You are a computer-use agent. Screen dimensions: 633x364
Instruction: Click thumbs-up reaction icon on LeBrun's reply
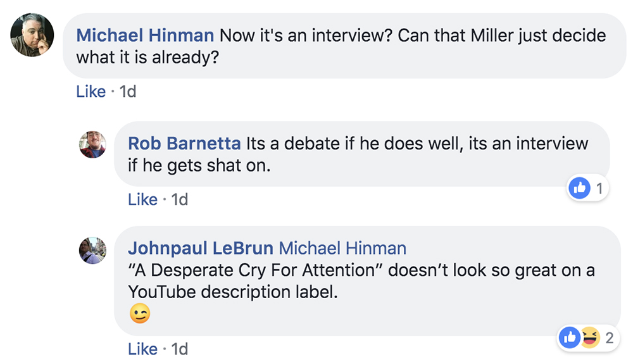point(570,337)
